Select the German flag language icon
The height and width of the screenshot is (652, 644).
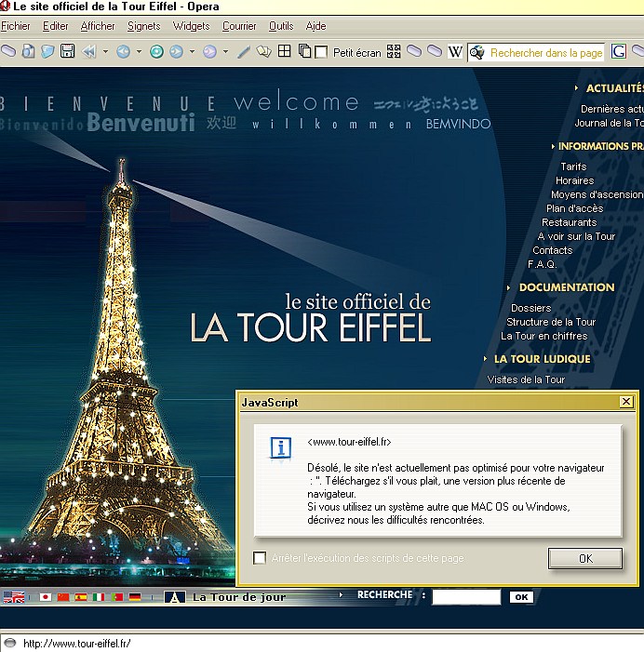coord(135,597)
